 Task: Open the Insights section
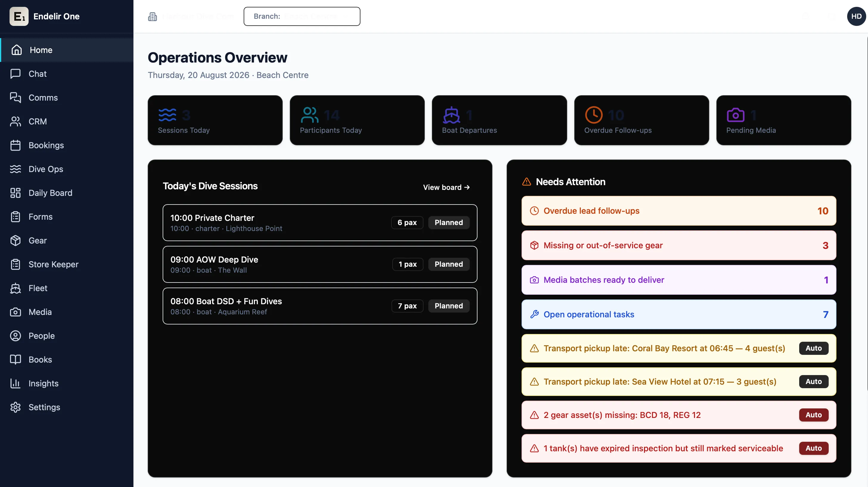[x=67, y=384]
